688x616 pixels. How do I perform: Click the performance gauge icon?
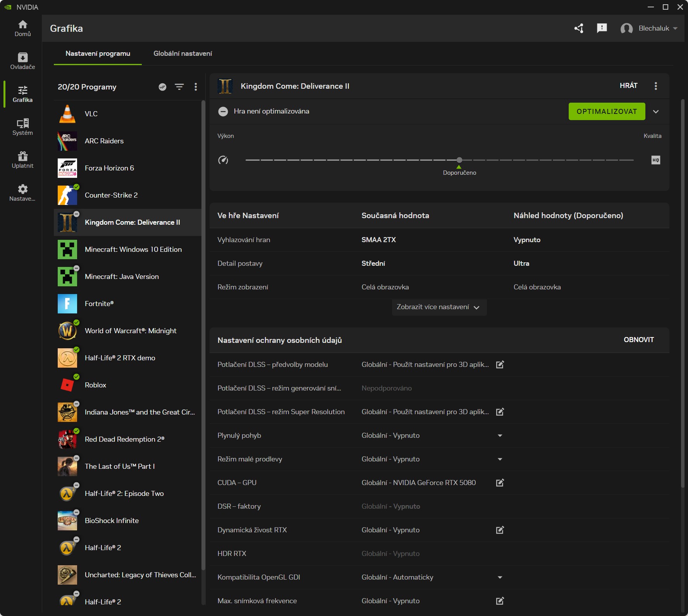click(x=223, y=160)
